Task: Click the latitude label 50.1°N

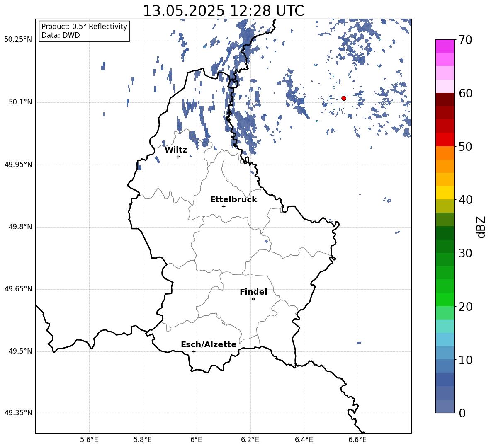Action: pos(20,102)
